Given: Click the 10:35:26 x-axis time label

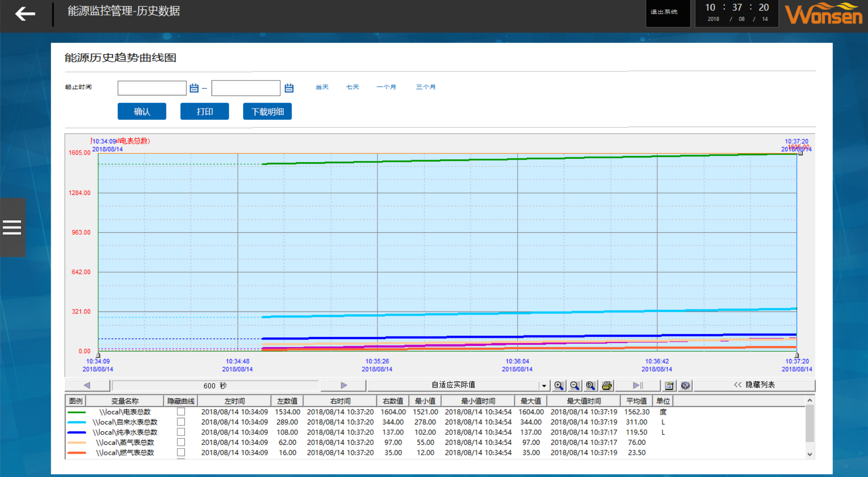Looking at the screenshot, I should tap(377, 361).
